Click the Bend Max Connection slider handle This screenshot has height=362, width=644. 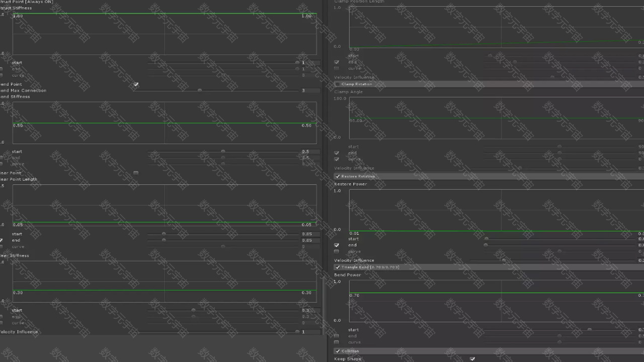(x=200, y=90)
